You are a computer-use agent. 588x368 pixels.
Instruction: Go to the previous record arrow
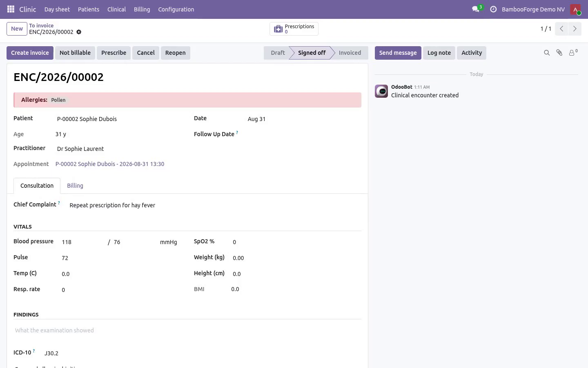point(561,29)
